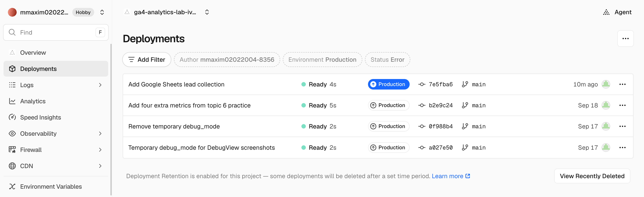
Task: Click the author avatar on the Sep 18 row
Action: (x=605, y=105)
